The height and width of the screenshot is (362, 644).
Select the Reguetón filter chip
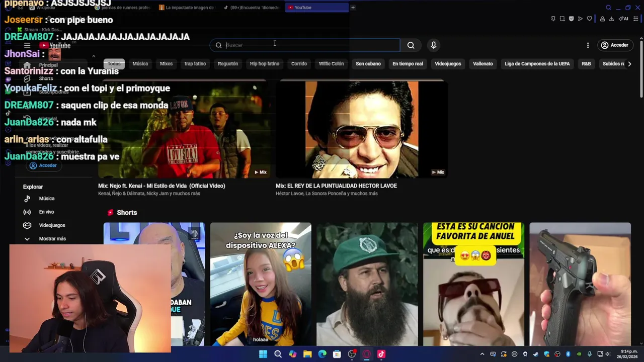pos(228,64)
